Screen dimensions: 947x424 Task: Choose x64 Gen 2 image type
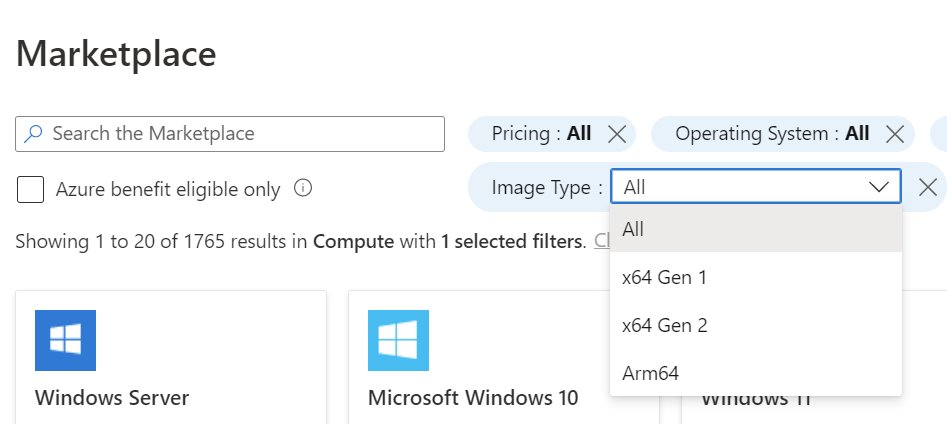tap(756, 325)
